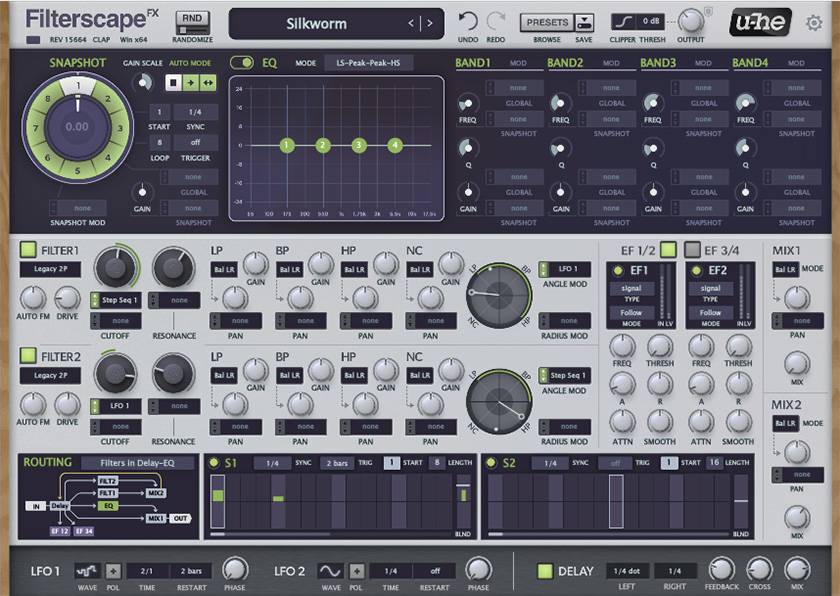Click the Save preset icon

point(584,22)
